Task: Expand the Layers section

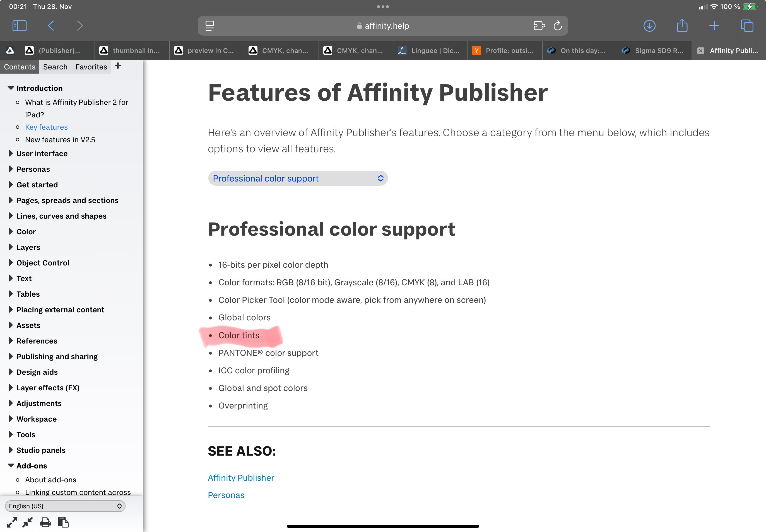Action: (x=11, y=247)
